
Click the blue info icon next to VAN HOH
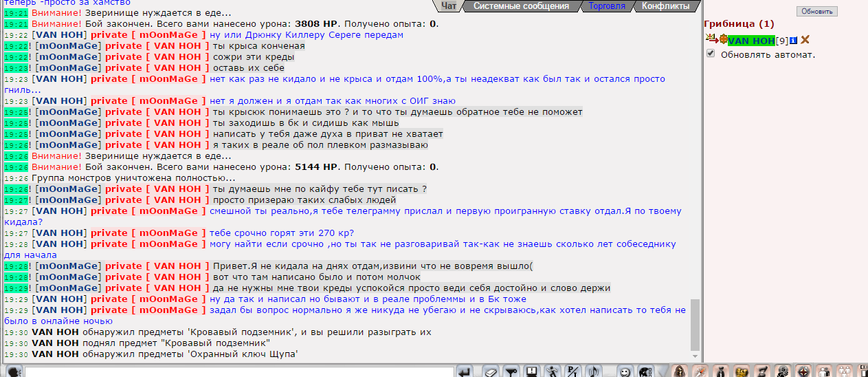point(793,41)
